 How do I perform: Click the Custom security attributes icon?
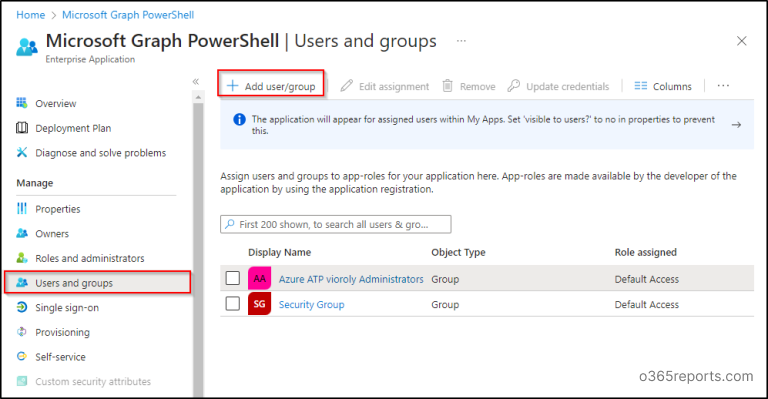click(x=22, y=381)
